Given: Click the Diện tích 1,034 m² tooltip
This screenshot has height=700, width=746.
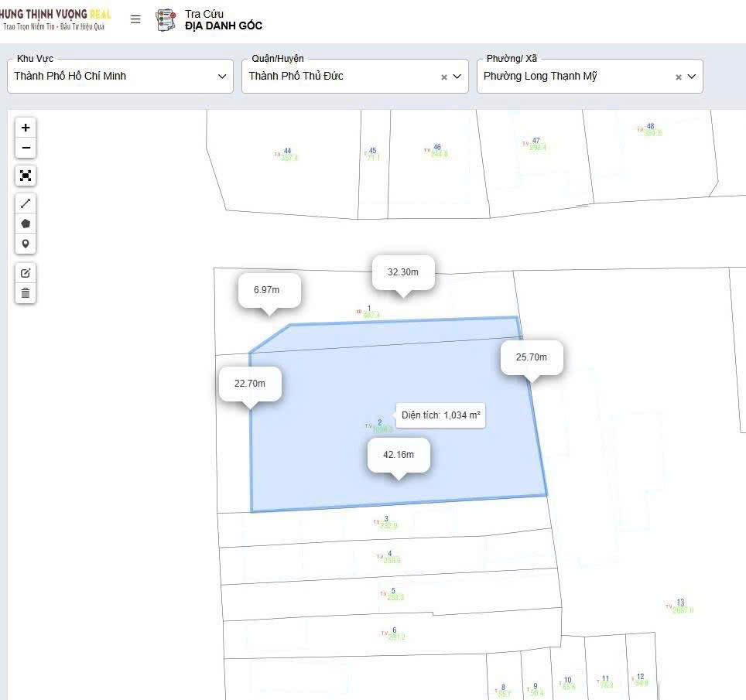Looking at the screenshot, I should 440,415.
